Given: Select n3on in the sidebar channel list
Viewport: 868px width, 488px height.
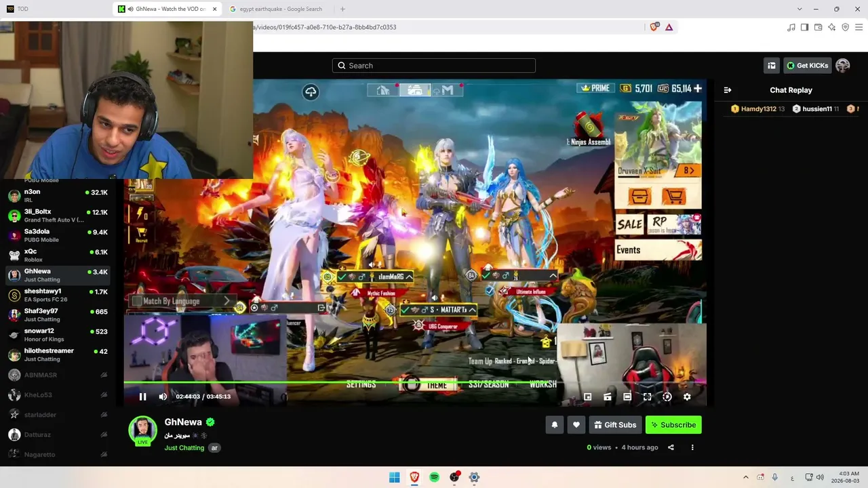Looking at the screenshot, I should (58, 196).
